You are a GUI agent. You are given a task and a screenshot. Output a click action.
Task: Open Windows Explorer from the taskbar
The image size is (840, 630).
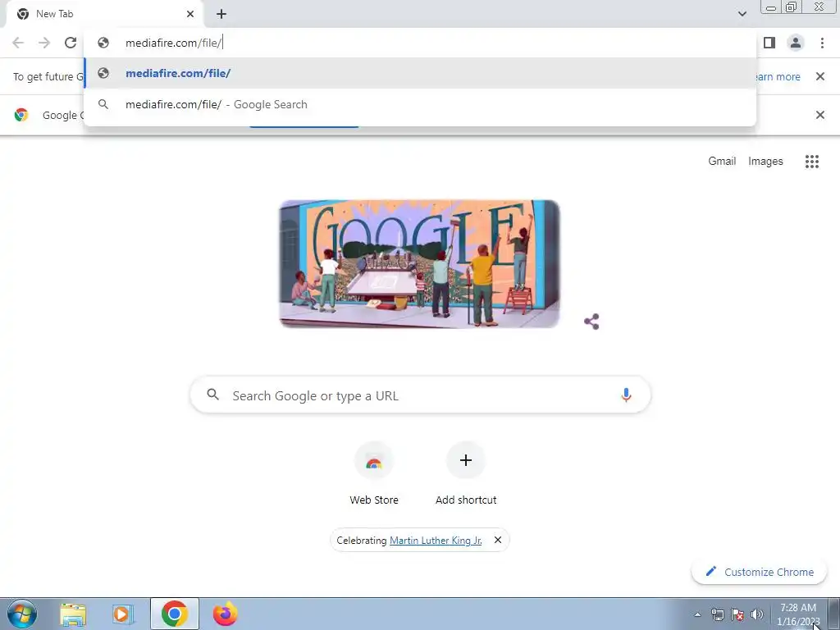[73, 614]
